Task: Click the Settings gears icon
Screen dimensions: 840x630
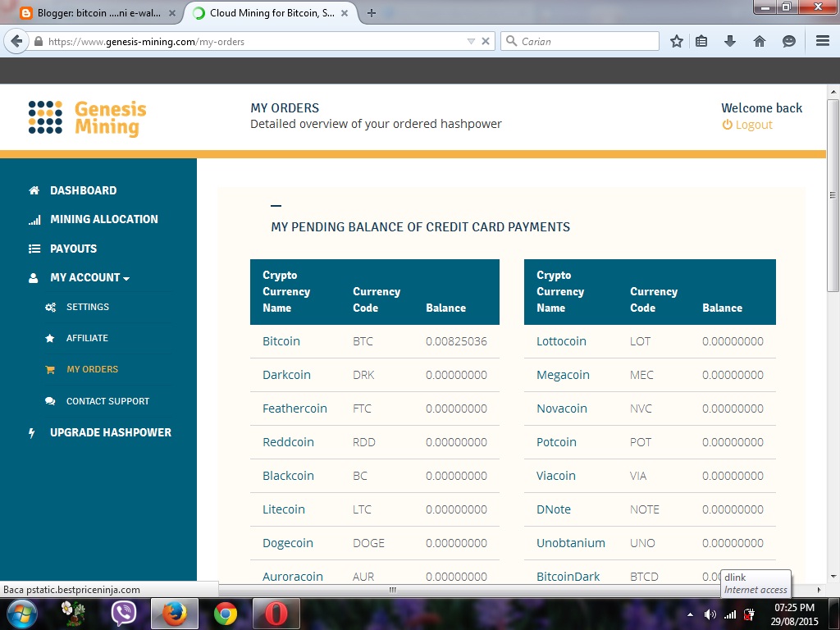Action: [50, 308]
